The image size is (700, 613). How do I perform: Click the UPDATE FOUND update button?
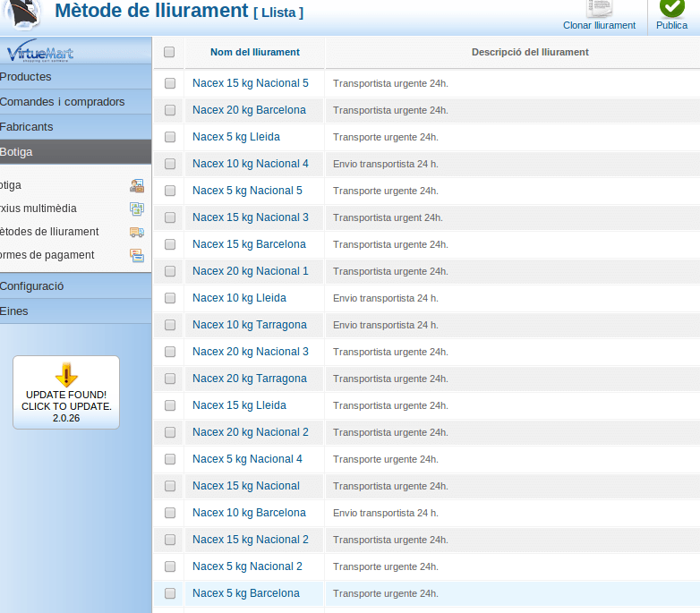pos(66,393)
